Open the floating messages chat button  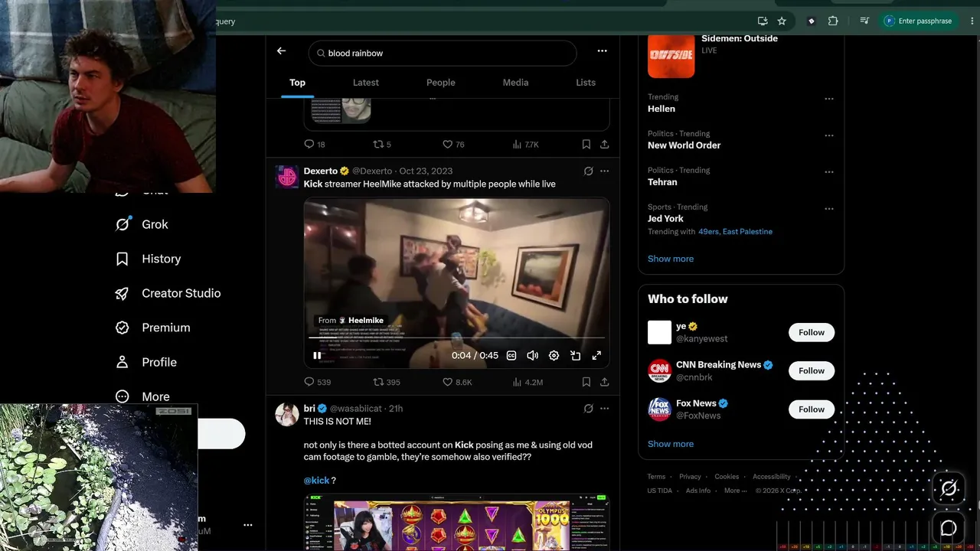coord(949,527)
